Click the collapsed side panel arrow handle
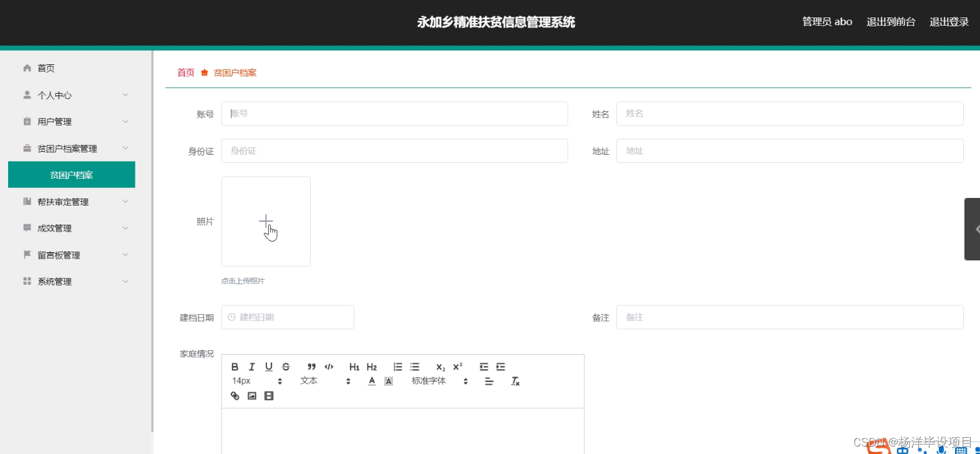Screen dimensions: 980x454 coord(973,229)
